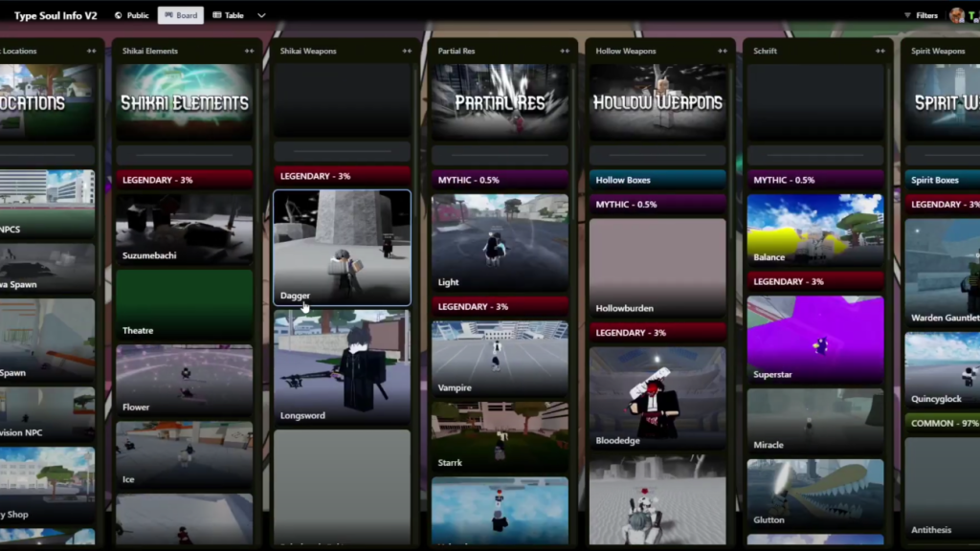Click the globe icon next to Public

pyautogui.click(x=118, y=14)
